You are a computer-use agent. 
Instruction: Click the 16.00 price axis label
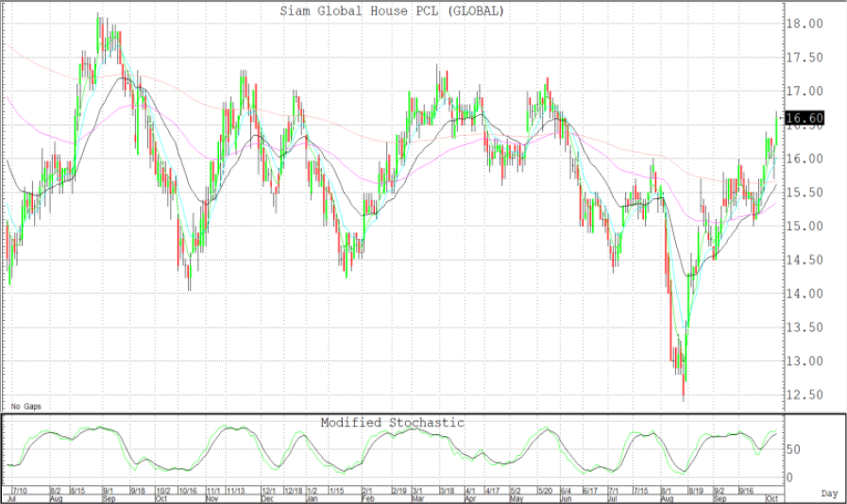pos(805,159)
